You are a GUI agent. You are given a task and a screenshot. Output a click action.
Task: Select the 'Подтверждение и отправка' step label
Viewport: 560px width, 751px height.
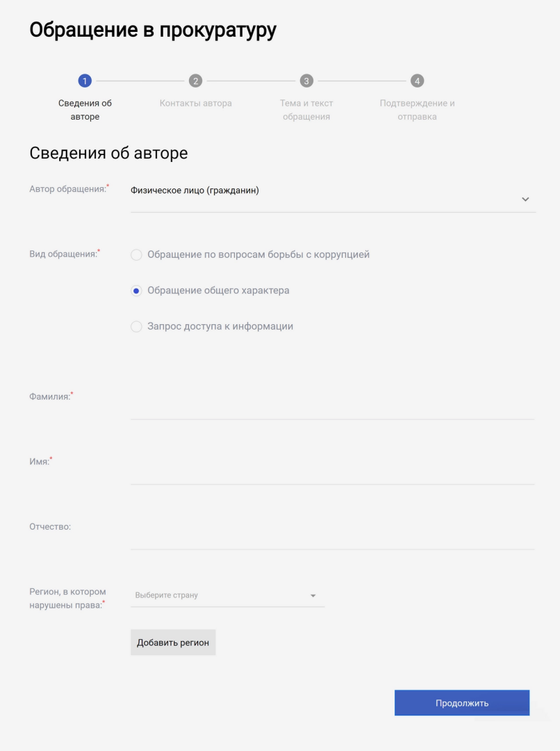(x=417, y=110)
